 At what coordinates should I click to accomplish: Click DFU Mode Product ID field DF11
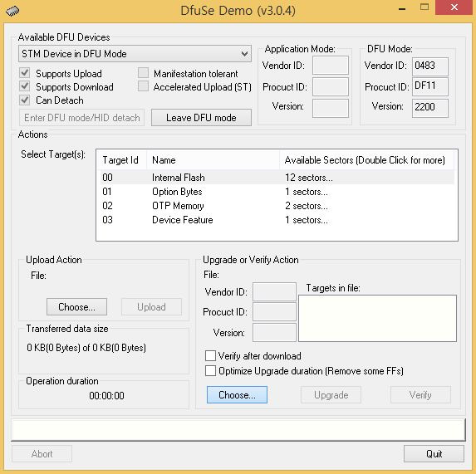[x=430, y=86]
